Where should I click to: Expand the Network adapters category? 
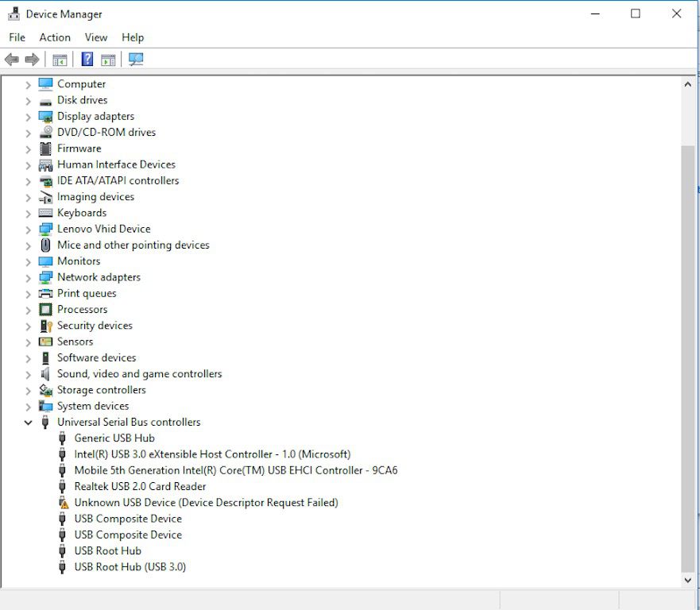coord(28,278)
